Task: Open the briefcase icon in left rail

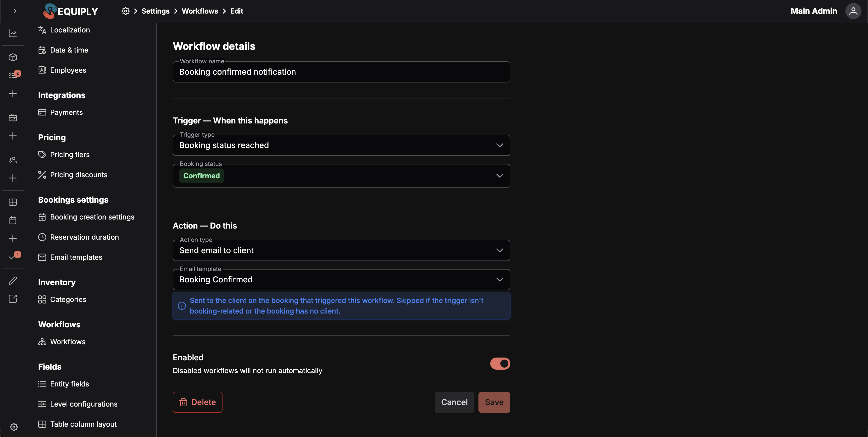Action: 13,117
